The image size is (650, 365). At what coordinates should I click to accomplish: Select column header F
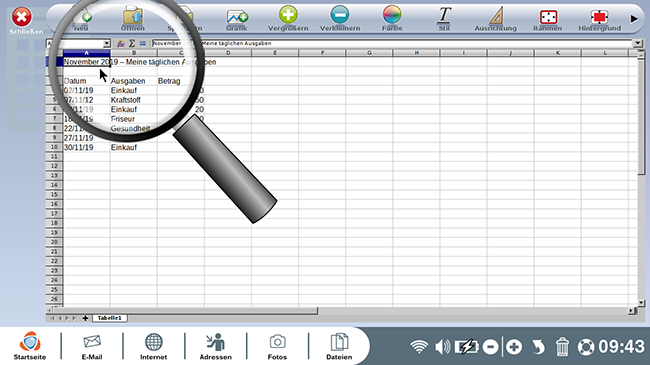tap(322, 53)
